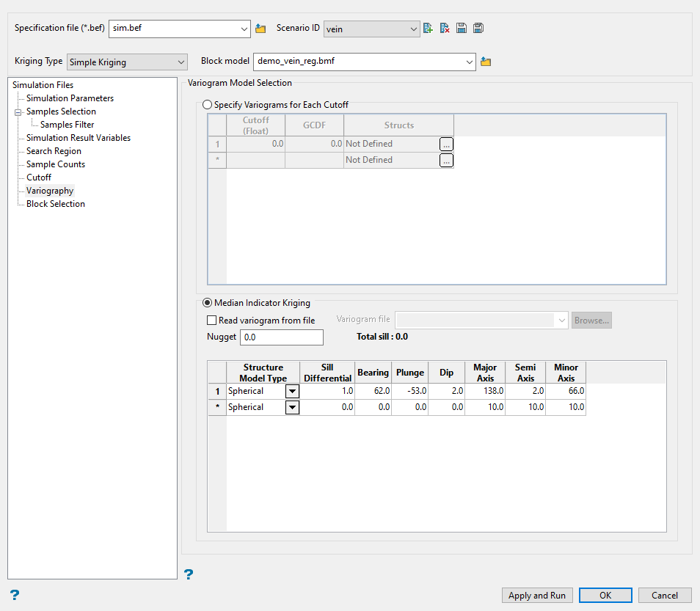Go to Block Selection in the tree
The height and width of the screenshot is (611, 700).
(56, 204)
